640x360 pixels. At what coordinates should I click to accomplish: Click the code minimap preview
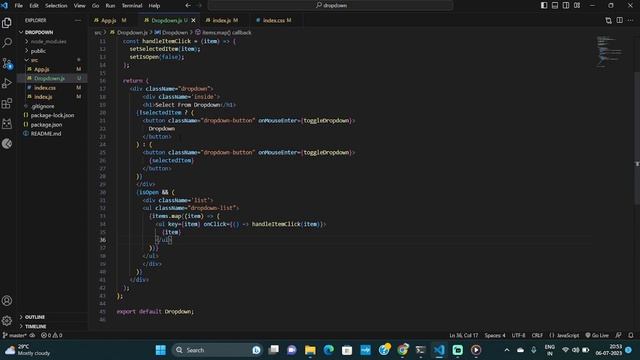[x=609, y=51]
